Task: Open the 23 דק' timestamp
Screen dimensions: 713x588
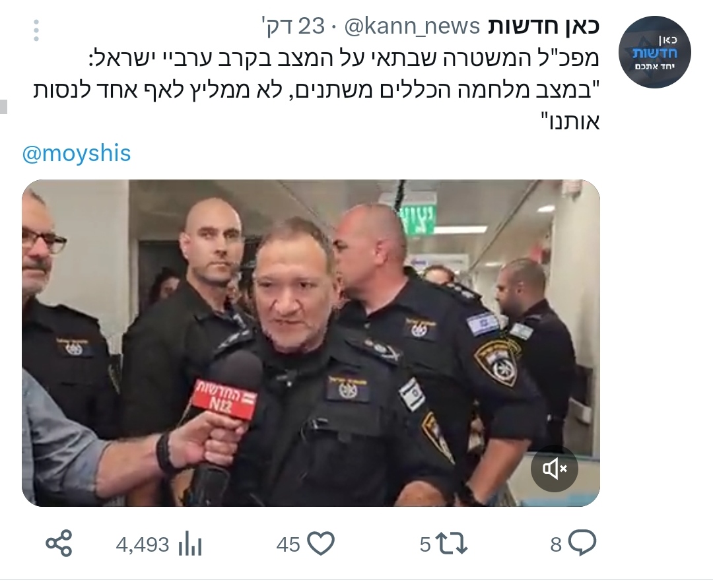Action: (x=294, y=26)
